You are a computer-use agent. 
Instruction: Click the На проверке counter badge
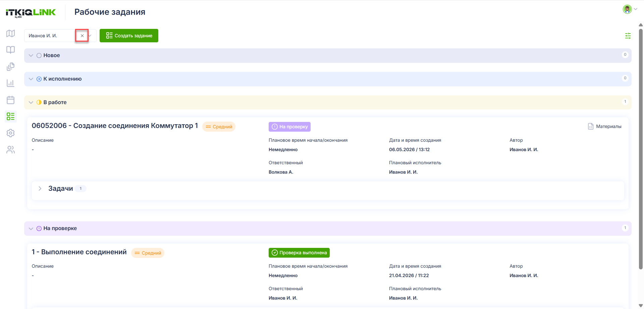pyautogui.click(x=625, y=228)
